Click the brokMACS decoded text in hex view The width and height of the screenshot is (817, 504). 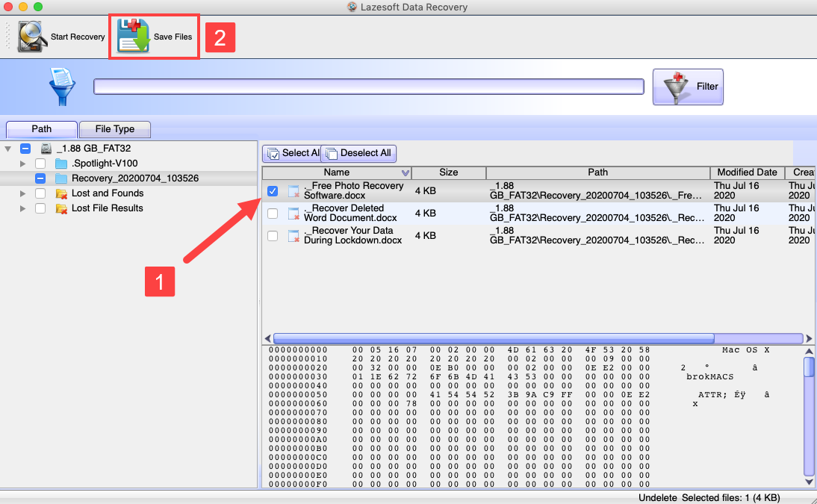(709, 377)
